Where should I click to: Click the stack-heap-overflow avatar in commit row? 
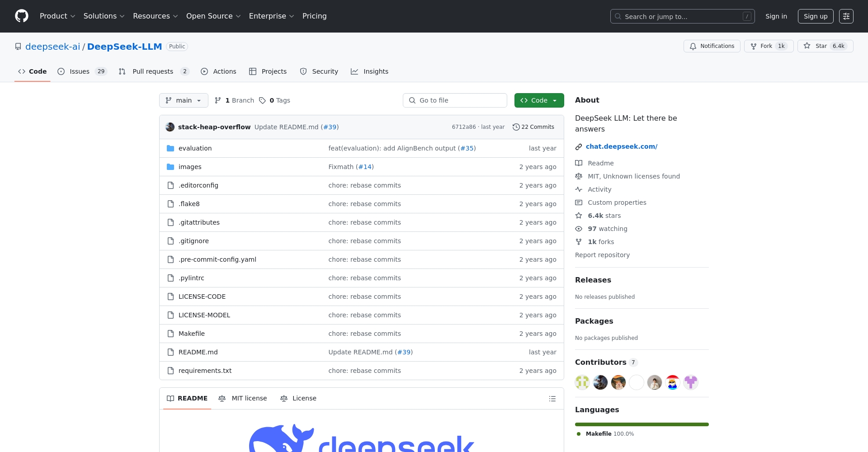(x=170, y=127)
